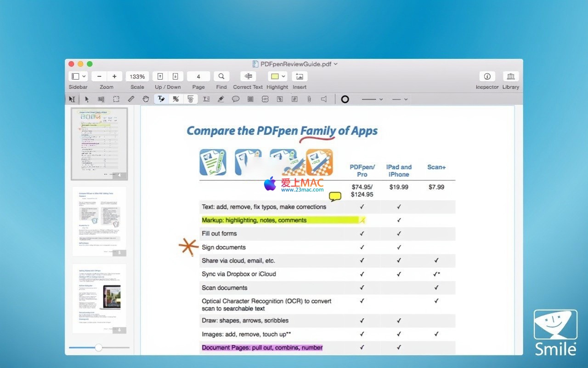Toggle the Inspector info panel
This screenshot has width=588, height=368.
(x=487, y=76)
